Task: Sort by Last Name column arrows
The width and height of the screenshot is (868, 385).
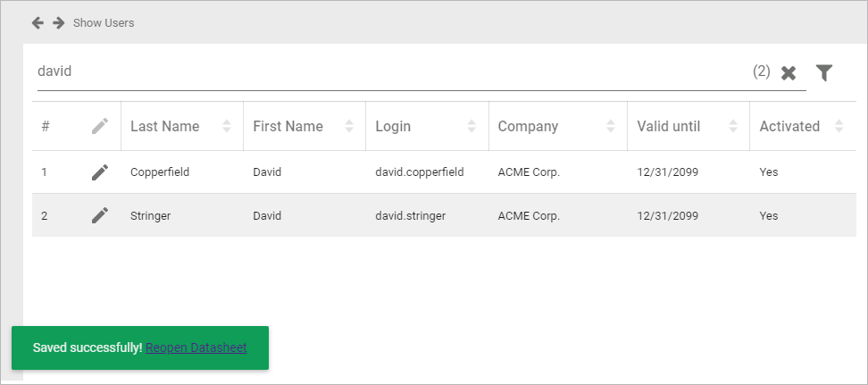Action: [227, 126]
